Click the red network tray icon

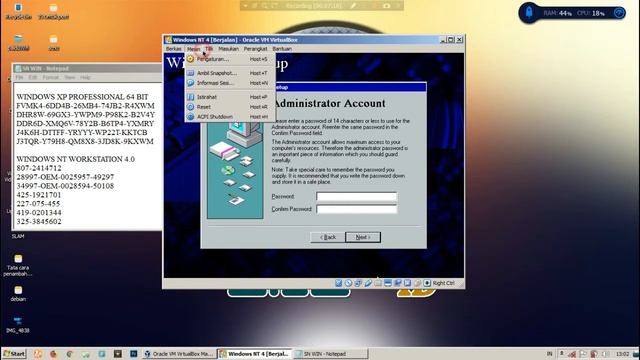(x=572, y=354)
